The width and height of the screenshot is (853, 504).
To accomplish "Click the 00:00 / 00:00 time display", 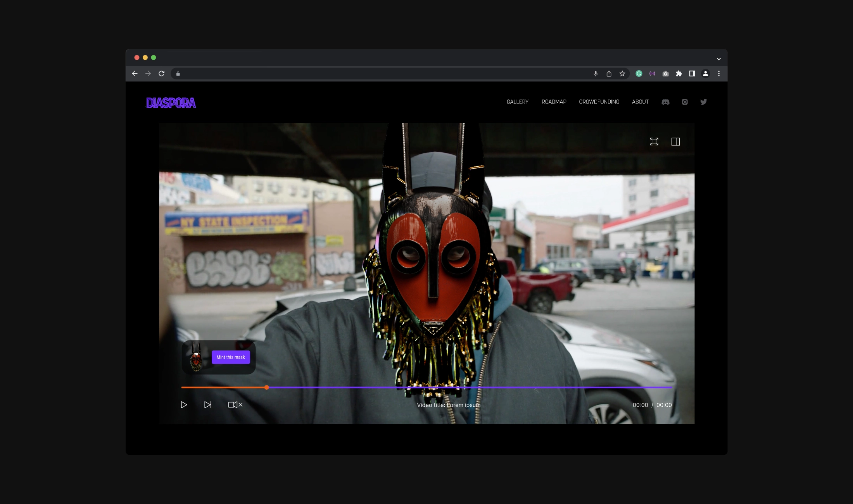I will click(652, 405).
